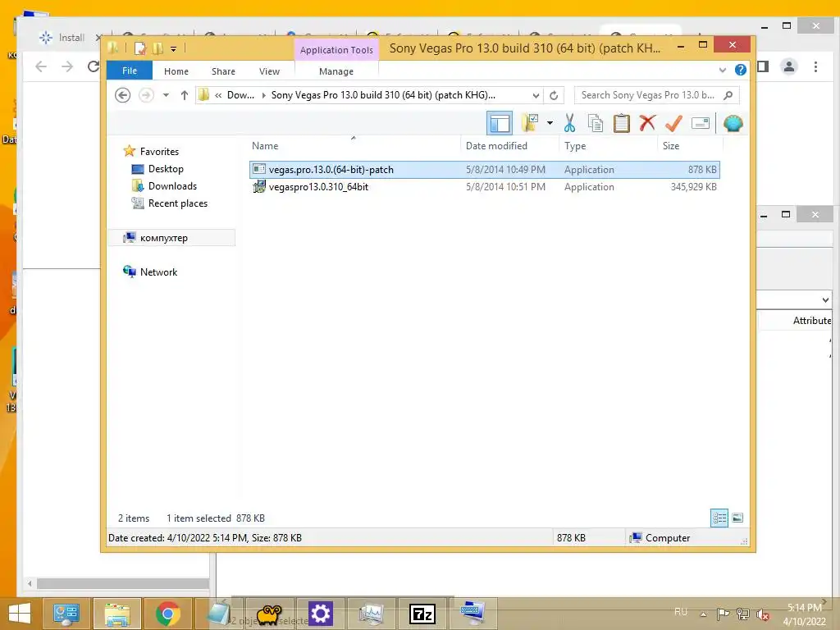Viewport: 840px width, 630px height.
Task: Expand the ribbon with chevron arrow
Action: (x=722, y=71)
